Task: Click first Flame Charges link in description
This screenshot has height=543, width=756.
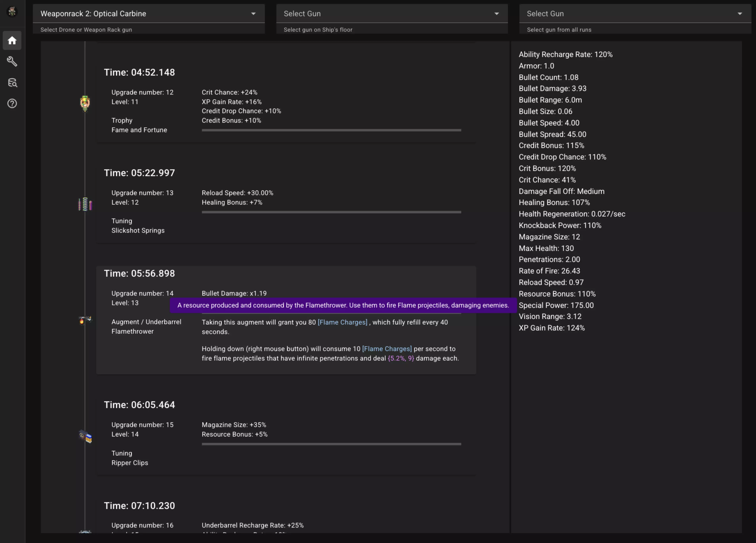Action: tap(342, 322)
